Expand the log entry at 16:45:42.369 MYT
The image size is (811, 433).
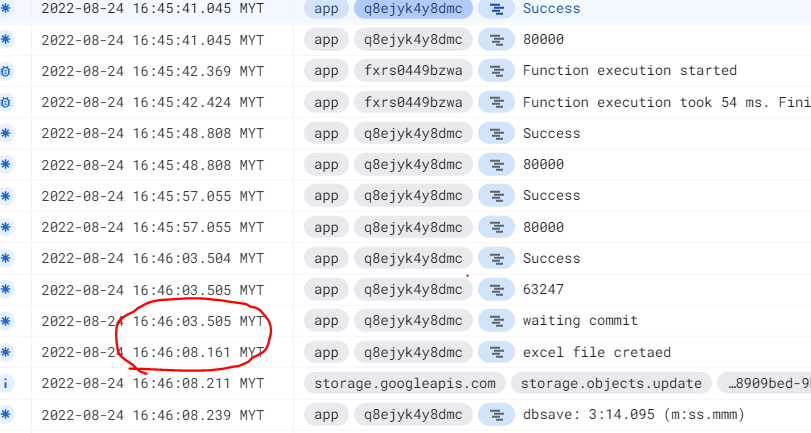click(x=152, y=71)
